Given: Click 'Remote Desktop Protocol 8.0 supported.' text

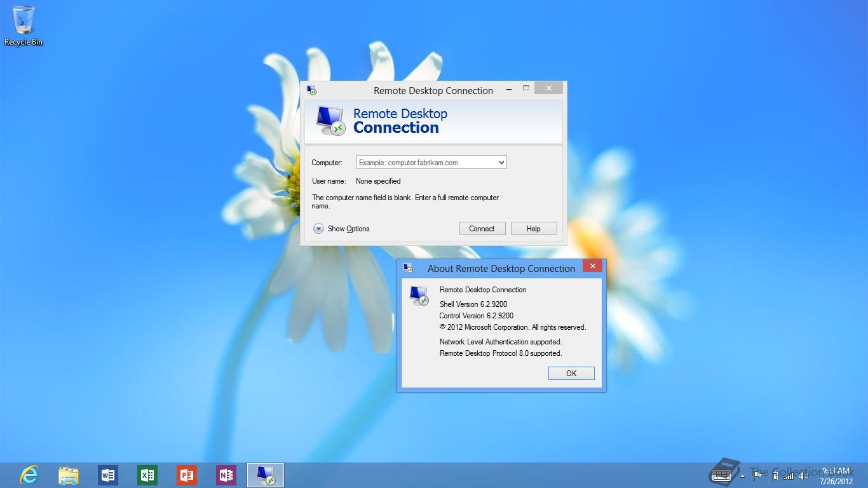Looking at the screenshot, I should [501, 353].
